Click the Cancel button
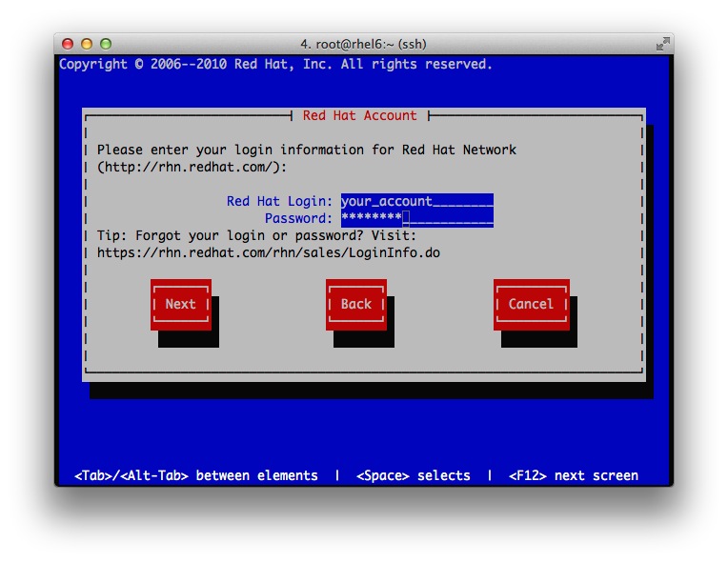Image resolution: width=728 pixels, height=562 pixels. [x=531, y=305]
